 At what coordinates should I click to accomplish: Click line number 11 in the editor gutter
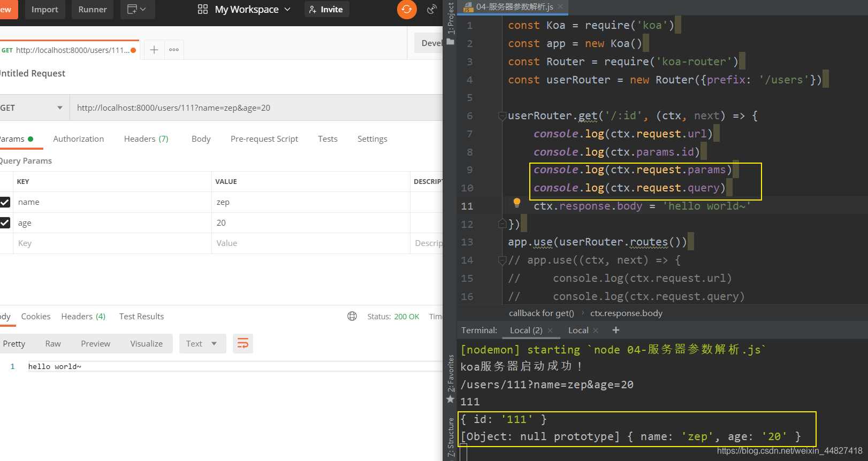pyautogui.click(x=467, y=206)
